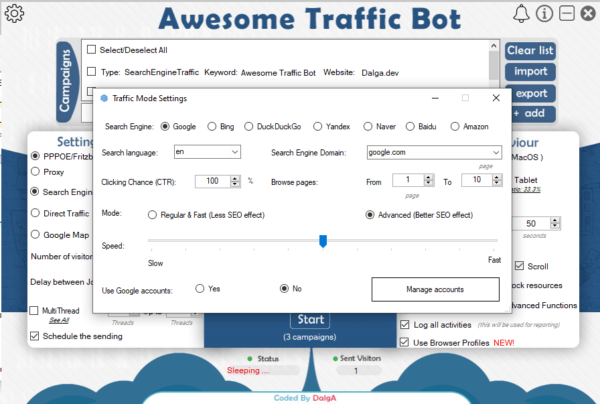Increase the seconds value showing 50
The image size is (600, 404).
tap(555, 220)
